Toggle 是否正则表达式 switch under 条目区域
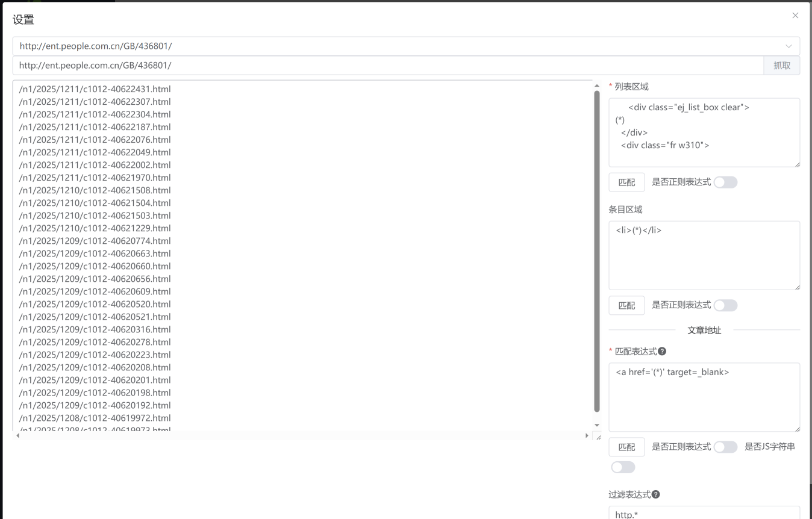 pyautogui.click(x=725, y=305)
